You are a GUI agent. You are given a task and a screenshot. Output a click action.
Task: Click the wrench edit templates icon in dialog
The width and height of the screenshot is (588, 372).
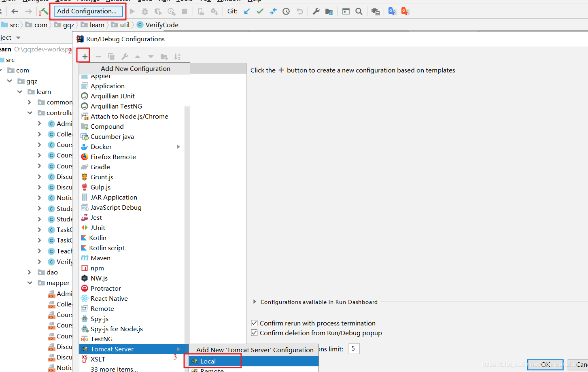(x=125, y=57)
